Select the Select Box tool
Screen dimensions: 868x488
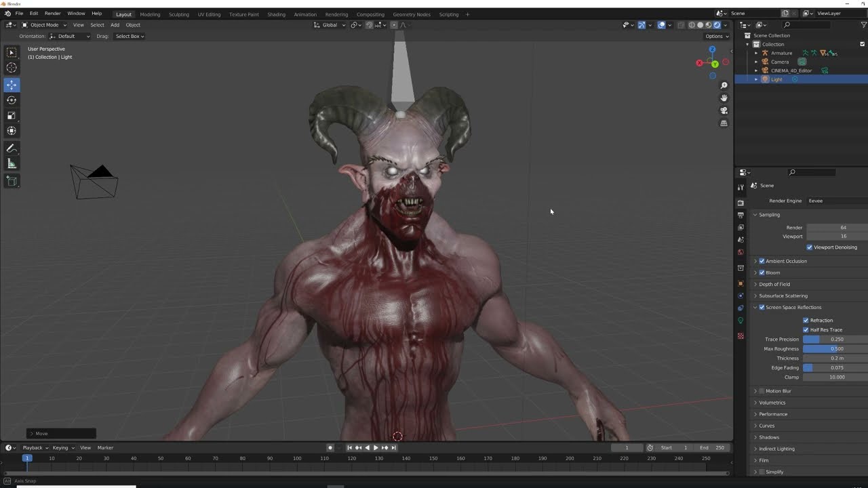pos(12,52)
